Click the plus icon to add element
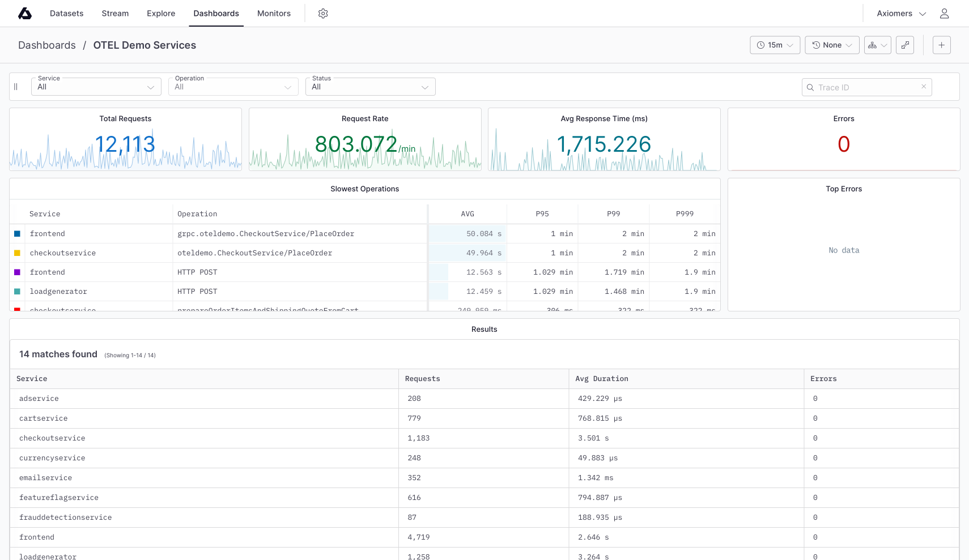The height and width of the screenshot is (560, 969). click(941, 45)
